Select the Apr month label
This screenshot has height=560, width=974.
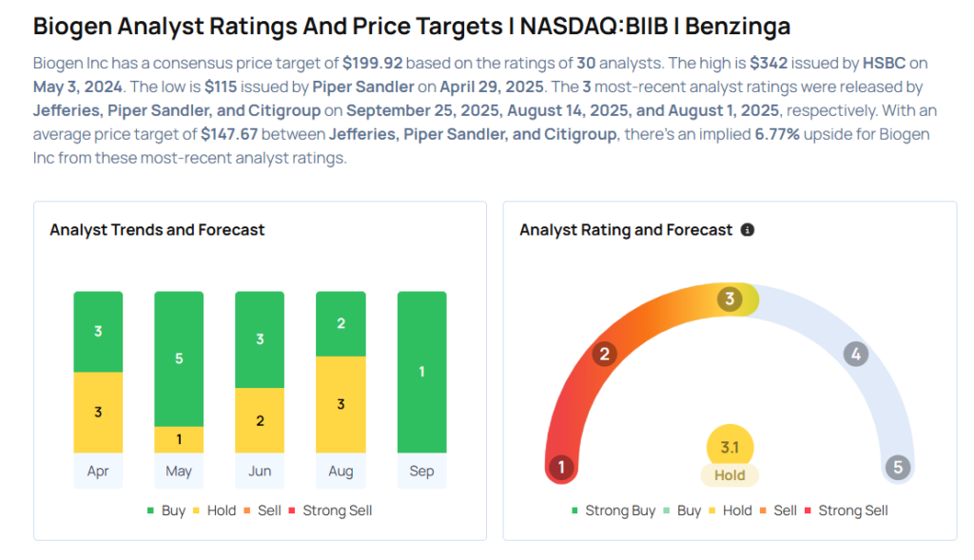point(98,472)
